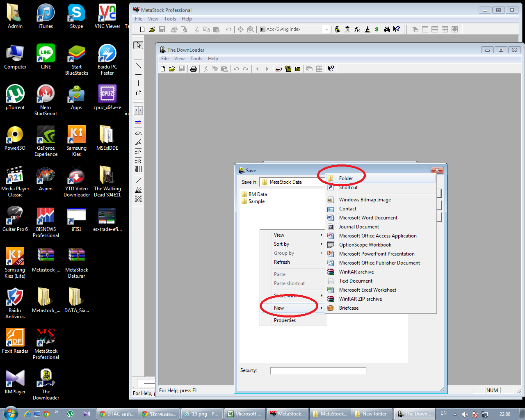Select MetaStock Data.rar desktop file

(77, 263)
